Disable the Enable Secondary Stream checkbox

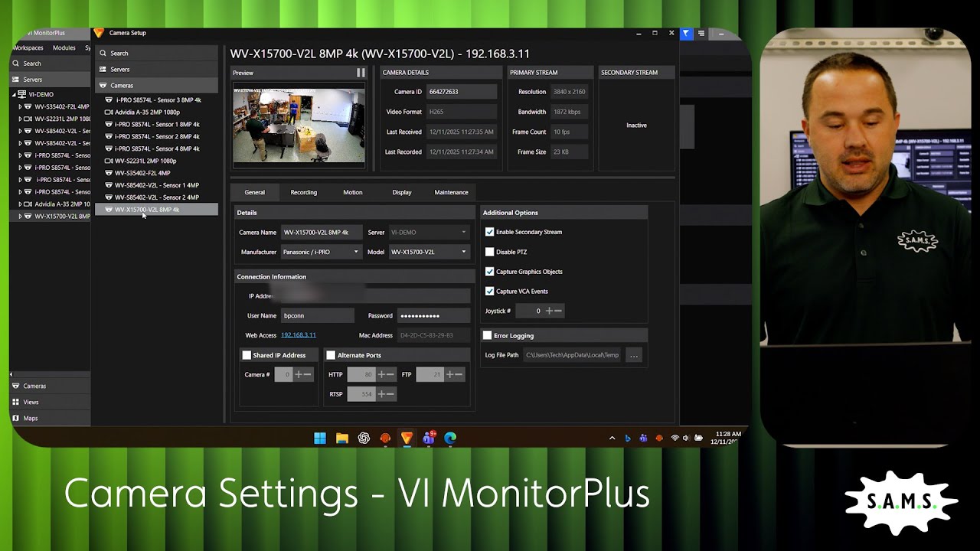pos(490,232)
